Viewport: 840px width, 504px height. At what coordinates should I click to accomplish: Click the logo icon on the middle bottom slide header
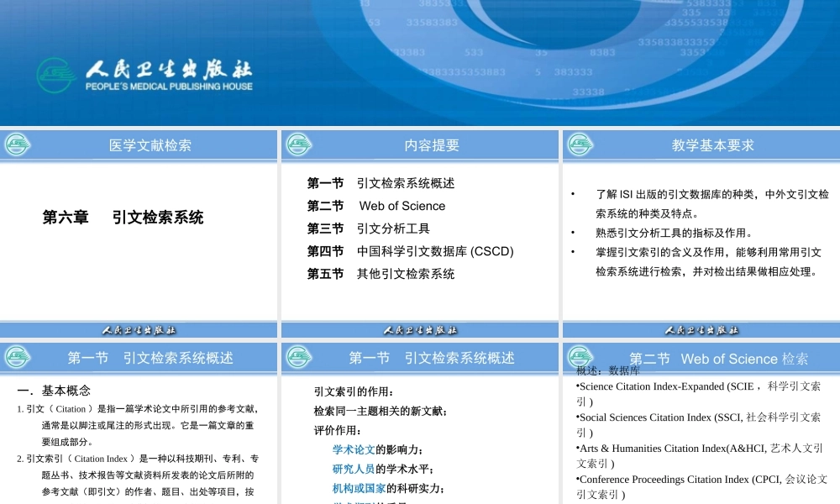pos(299,358)
